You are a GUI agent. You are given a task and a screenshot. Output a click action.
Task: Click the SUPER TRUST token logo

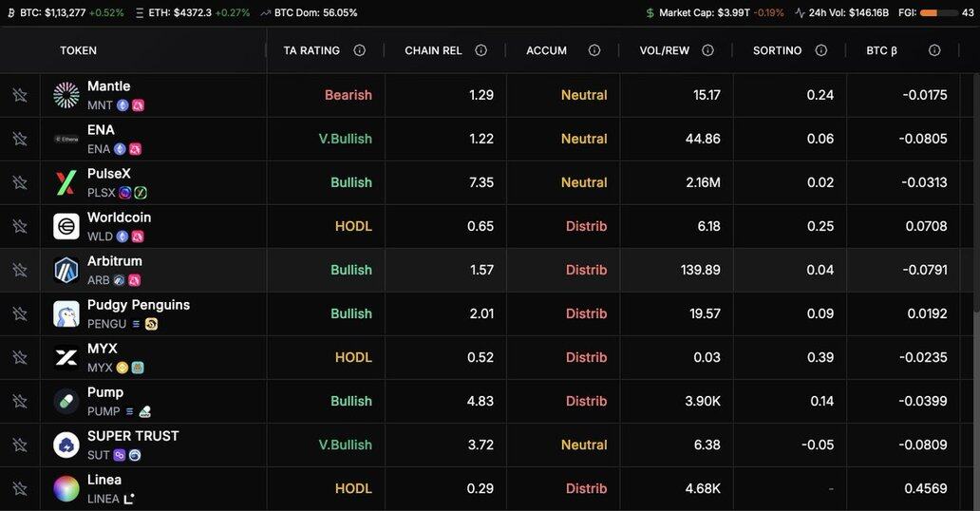(66, 445)
